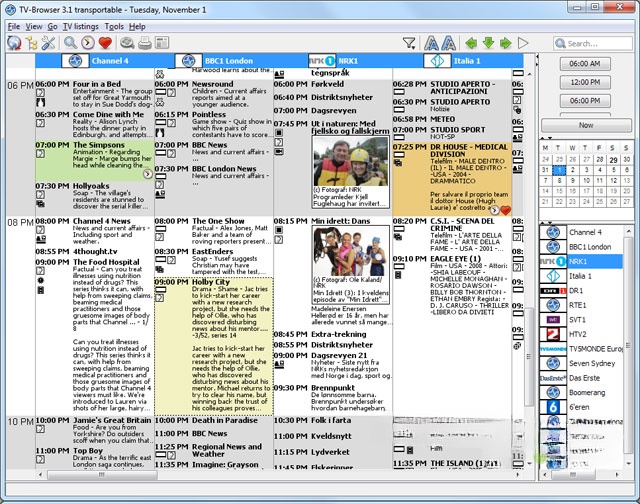Go to next day with right green arrow
Viewport: 640px width, 504px height.
[x=505, y=43]
